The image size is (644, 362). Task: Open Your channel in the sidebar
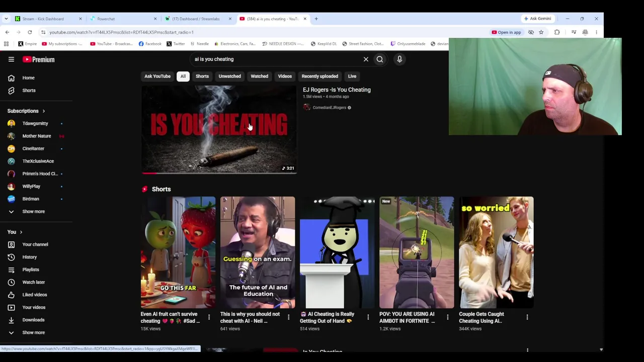(36, 244)
